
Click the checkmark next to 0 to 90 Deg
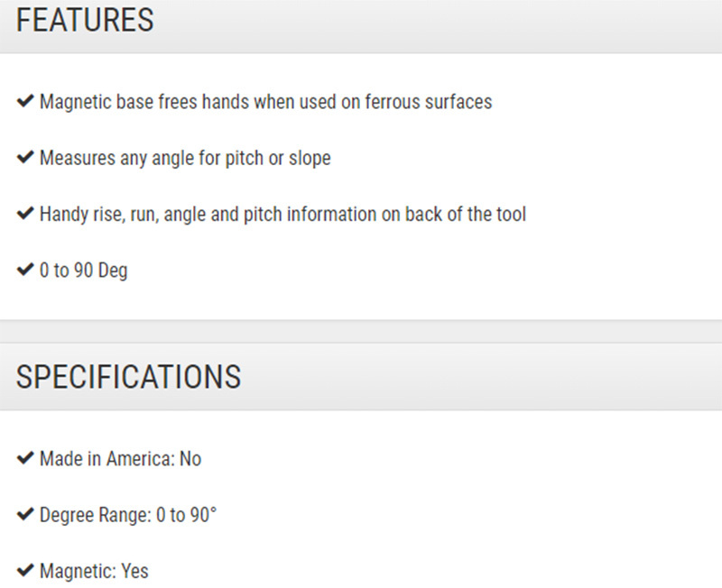click(25, 269)
